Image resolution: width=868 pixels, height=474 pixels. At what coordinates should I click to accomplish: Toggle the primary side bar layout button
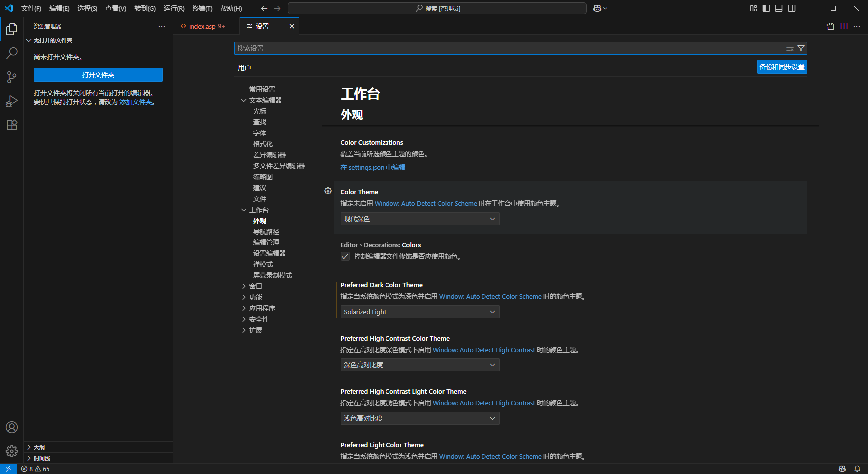(766, 8)
